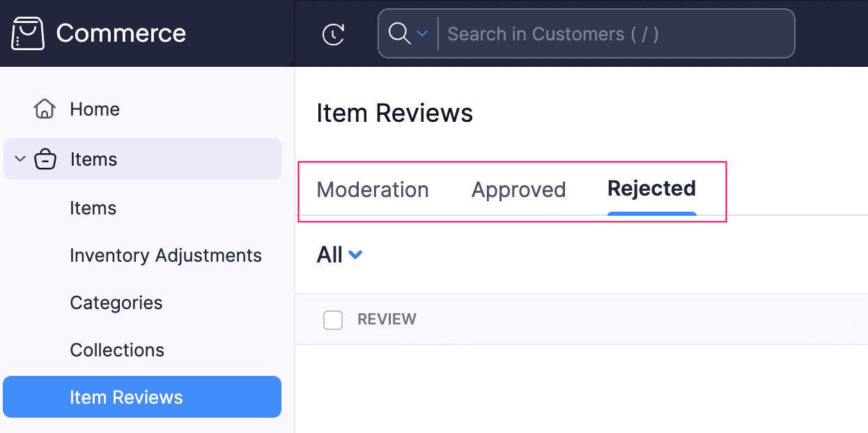Image resolution: width=868 pixels, height=433 pixels.
Task: Click the Items bag icon in sidebar
Action: pos(45,159)
